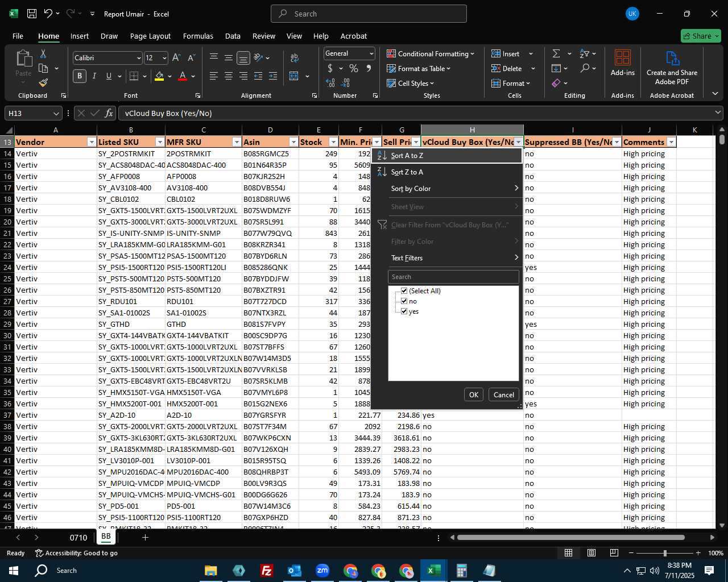Decrease font size with smaller A icon

pos(191,57)
